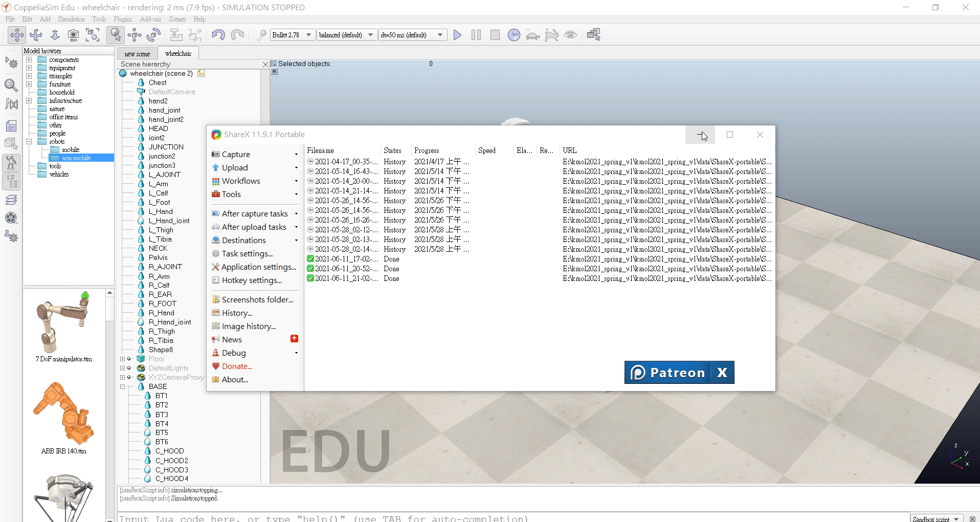Click the slow down simulation turtle icon
This screenshot has width=980, height=522.
click(533, 35)
